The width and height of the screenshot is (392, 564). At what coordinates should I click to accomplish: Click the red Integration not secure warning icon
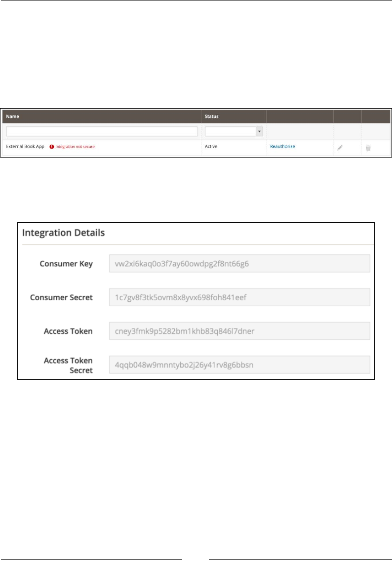(52, 147)
